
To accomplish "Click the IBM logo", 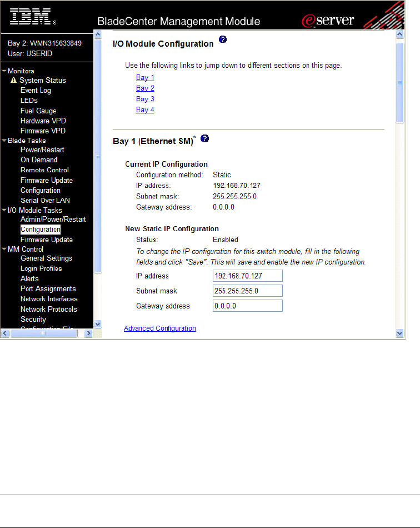I will (33, 16).
